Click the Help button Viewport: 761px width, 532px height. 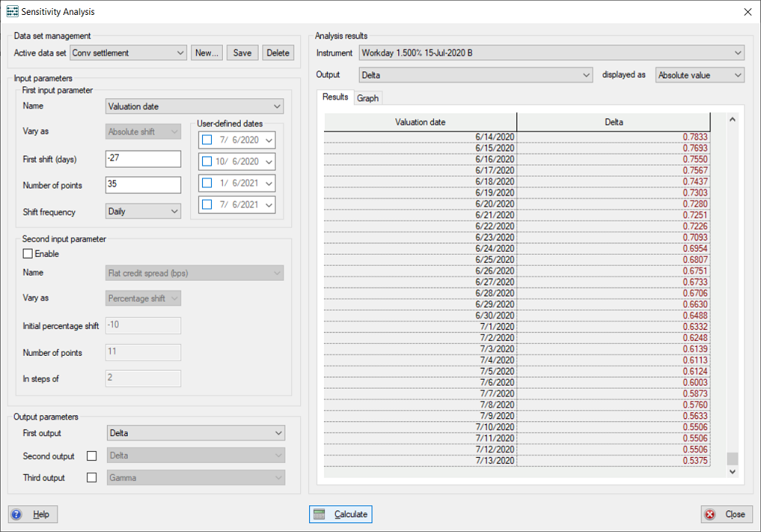click(x=33, y=514)
